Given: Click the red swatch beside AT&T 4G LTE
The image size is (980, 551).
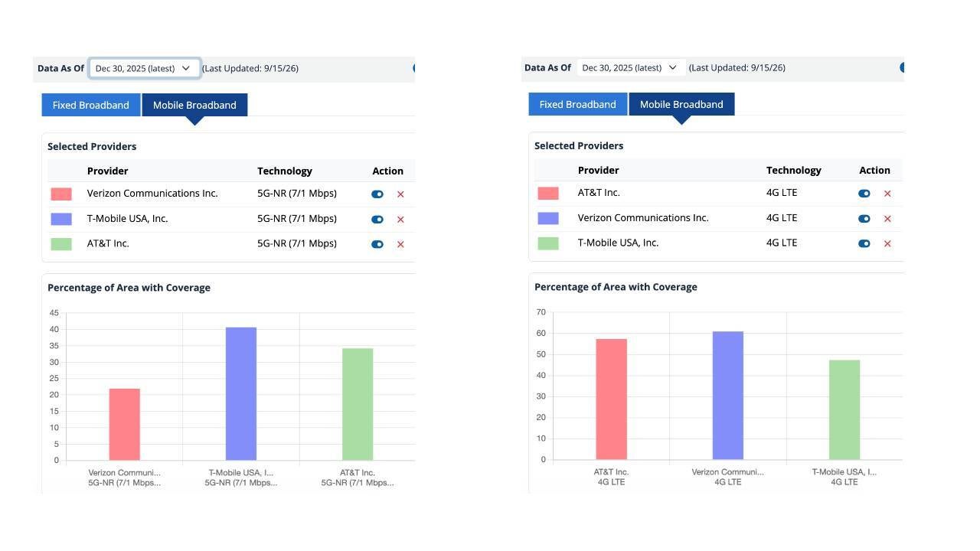Looking at the screenshot, I should (548, 194).
